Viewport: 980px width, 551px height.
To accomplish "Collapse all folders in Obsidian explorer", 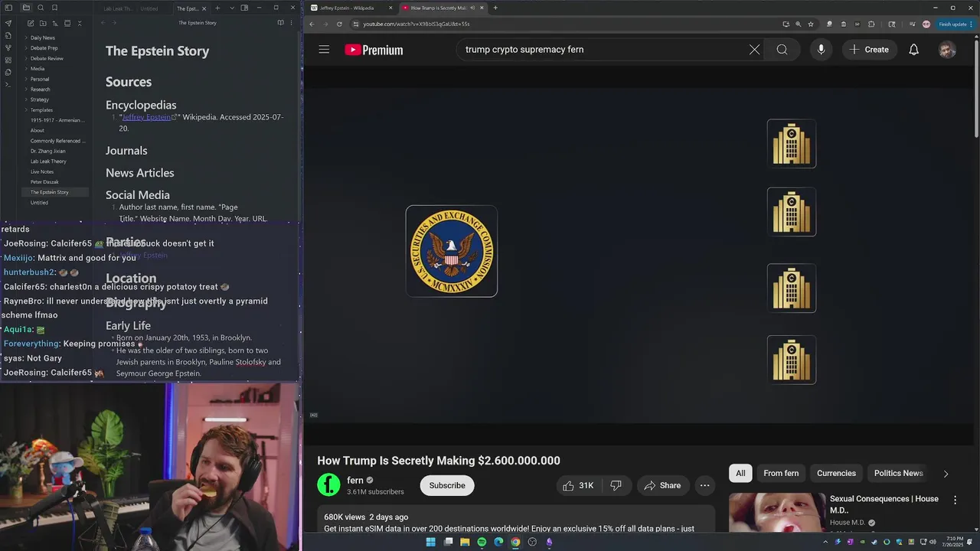I will (x=79, y=23).
